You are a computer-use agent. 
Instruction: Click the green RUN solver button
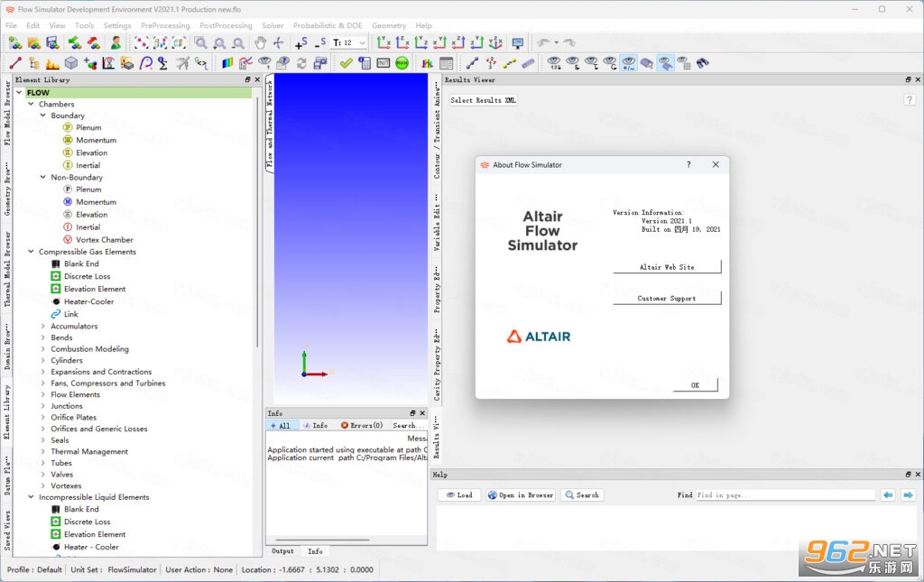click(402, 63)
